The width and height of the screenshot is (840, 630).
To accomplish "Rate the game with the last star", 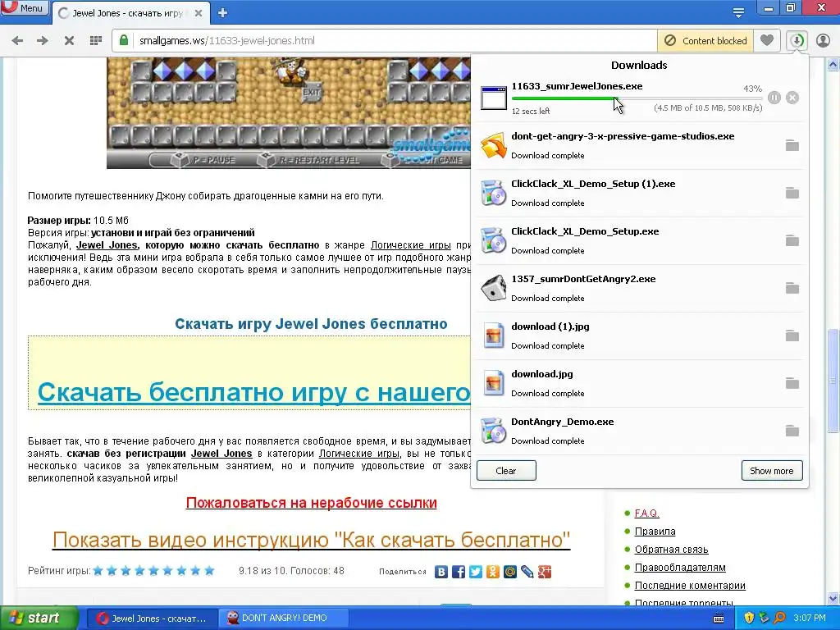I will click(x=209, y=571).
